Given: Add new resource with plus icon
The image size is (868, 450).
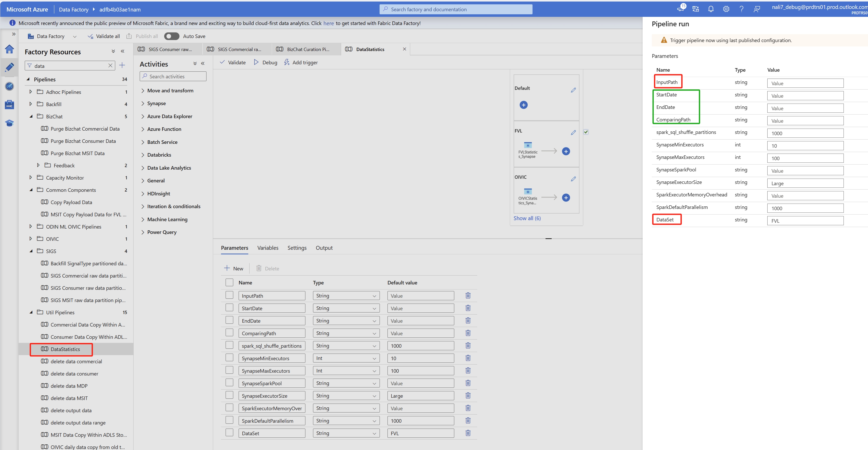Looking at the screenshot, I should 122,65.
